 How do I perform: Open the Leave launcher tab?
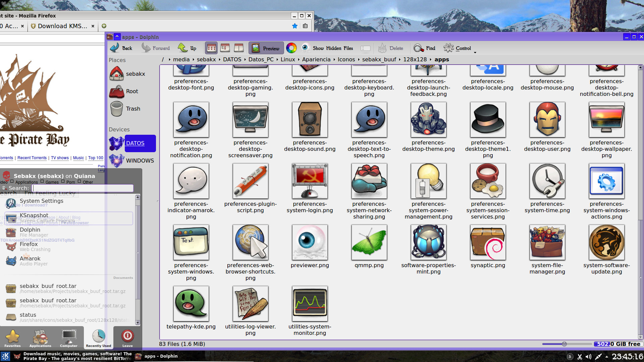coord(127,338)
